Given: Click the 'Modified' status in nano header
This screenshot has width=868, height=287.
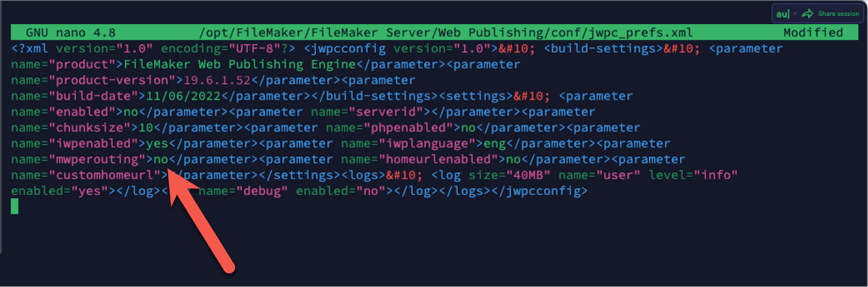Looking at the screenshot, I should pyautogui.click(x=813, y=33).
